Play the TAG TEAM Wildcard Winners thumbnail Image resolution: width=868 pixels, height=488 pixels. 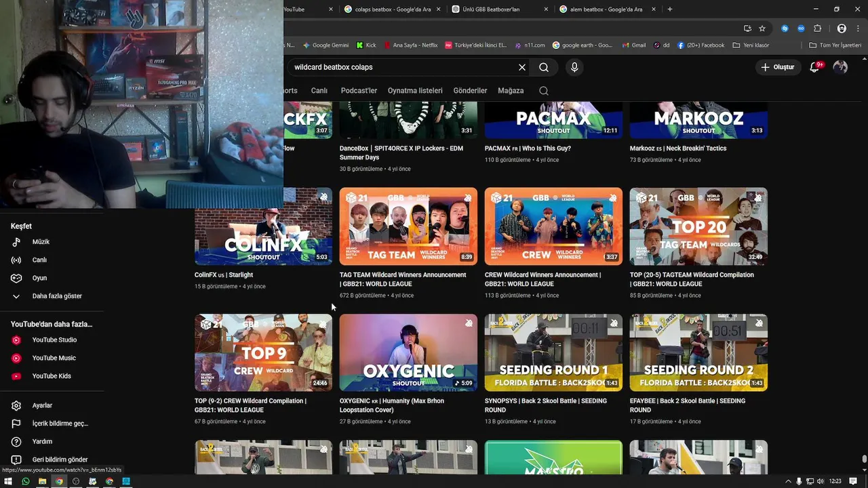coord(408,226)
